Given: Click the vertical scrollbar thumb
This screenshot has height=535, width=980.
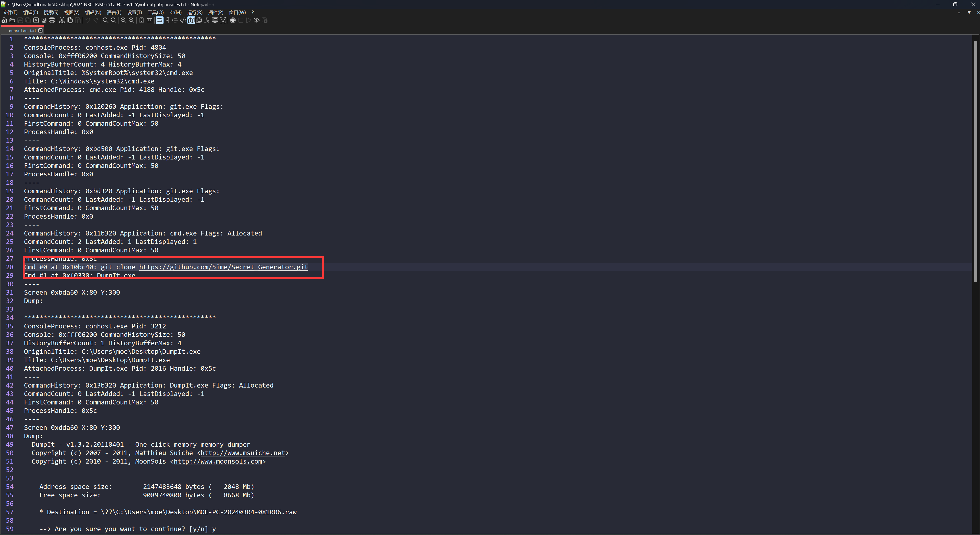Looking at the screenshot, I should point(976,162).
